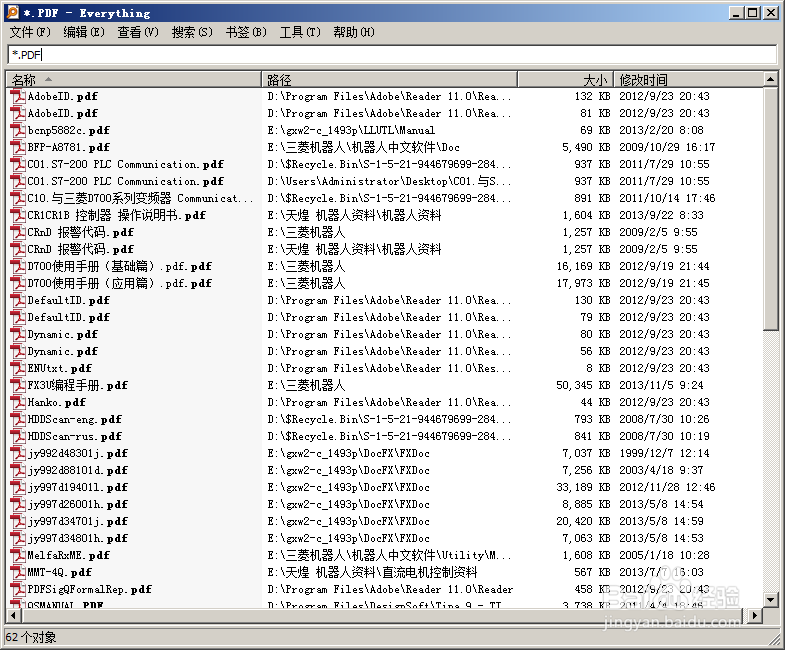The height and width of the screenshot is (650, 785).
Task: Click the size value 50,345 KB
Action: [583, 386]
